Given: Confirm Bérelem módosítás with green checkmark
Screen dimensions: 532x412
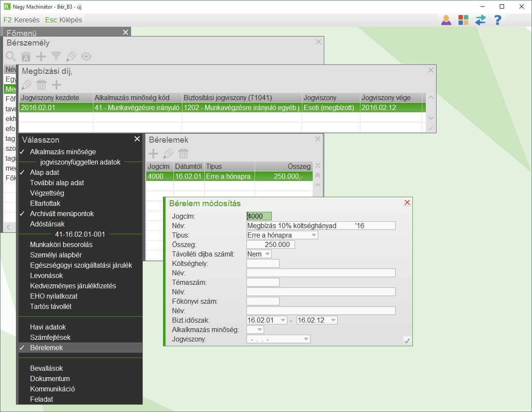Looking at the screenshot, I should (x=407, y=340).
